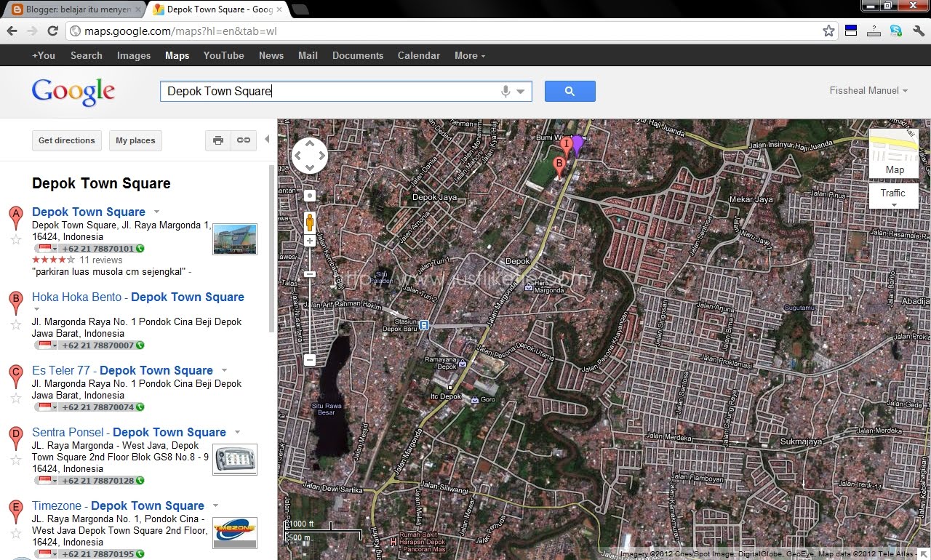The image size is (931, 560).
Task: Open the actions arrow for Timezone
Action: pyautogui.click(x=215, y=506)
